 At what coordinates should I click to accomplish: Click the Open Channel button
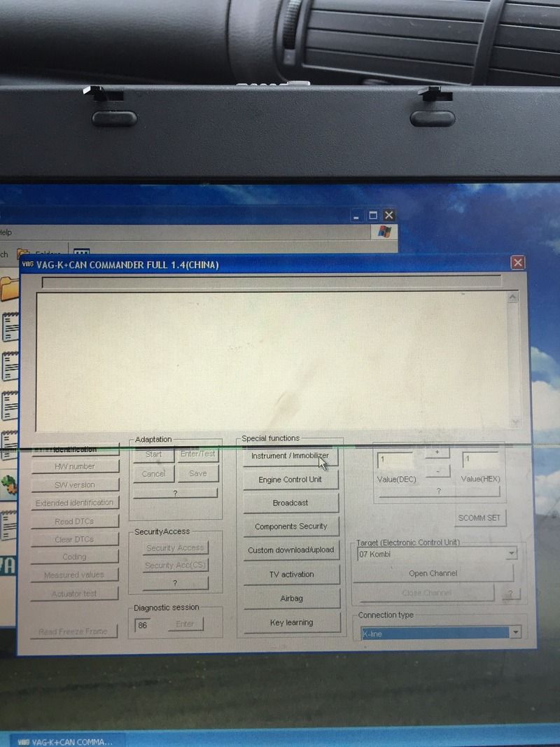(x=433, y=573)
